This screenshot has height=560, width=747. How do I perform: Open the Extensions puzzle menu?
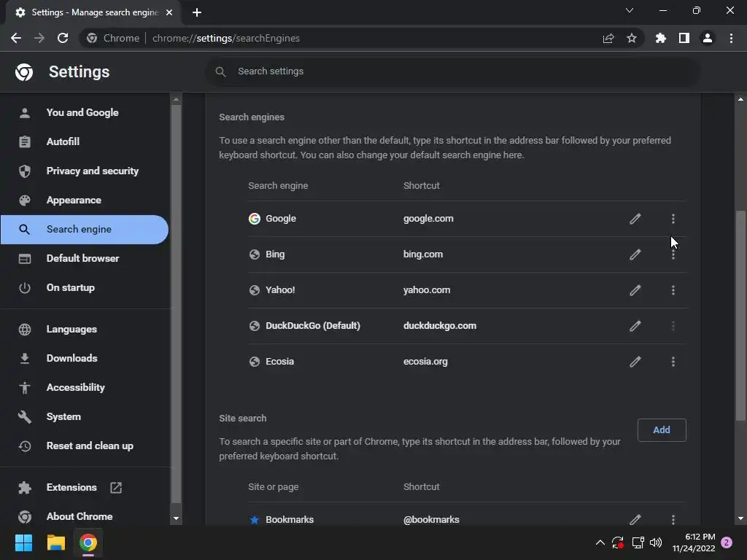661,38
